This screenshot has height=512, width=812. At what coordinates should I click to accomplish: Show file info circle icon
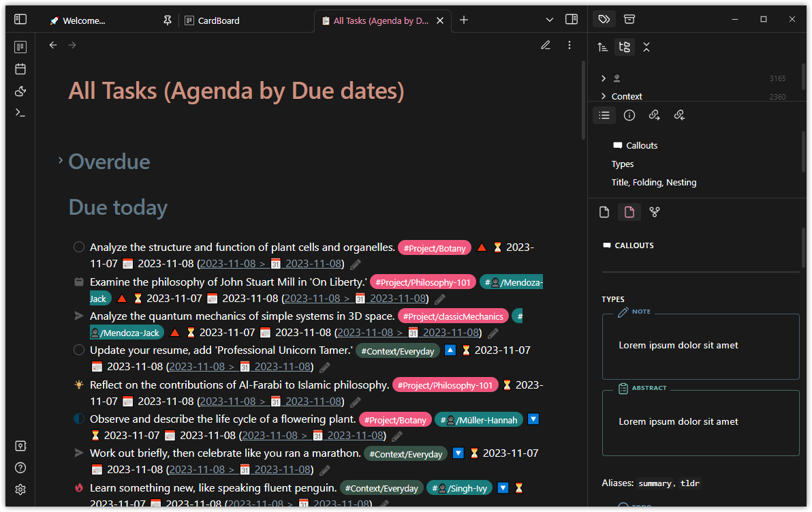pyautogui.click(x=629, y=115)
